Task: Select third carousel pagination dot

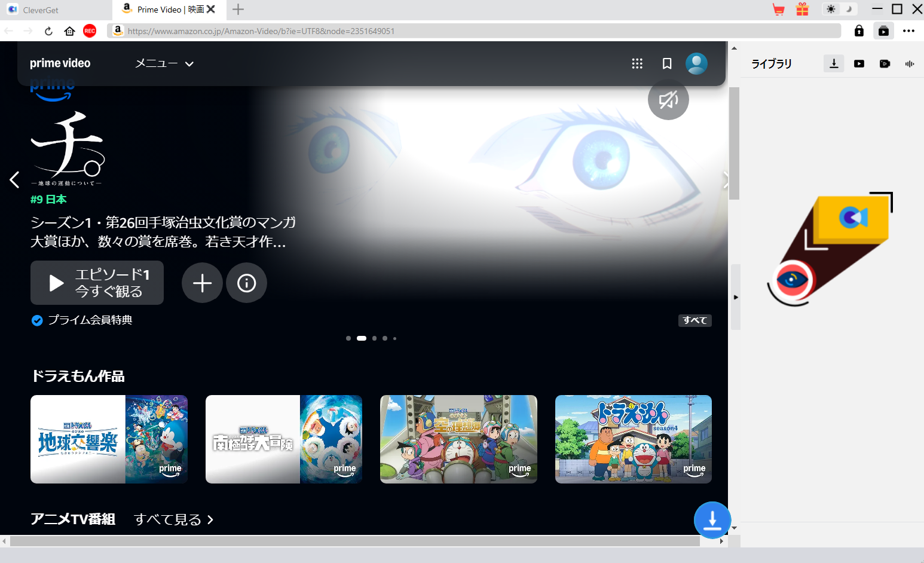Action: (374, 338)
